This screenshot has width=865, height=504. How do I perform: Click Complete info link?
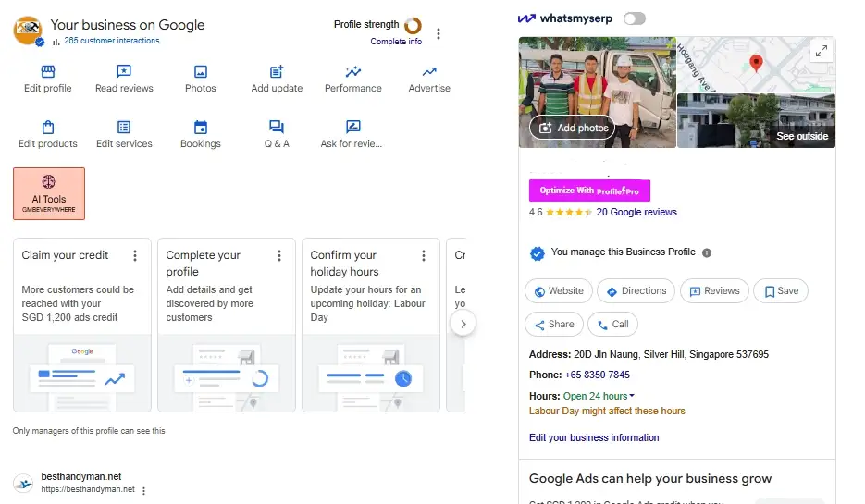pos(396,42)
